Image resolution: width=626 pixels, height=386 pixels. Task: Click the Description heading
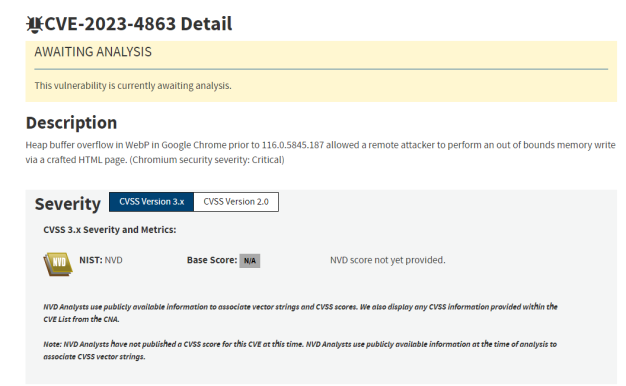(71, 123)
